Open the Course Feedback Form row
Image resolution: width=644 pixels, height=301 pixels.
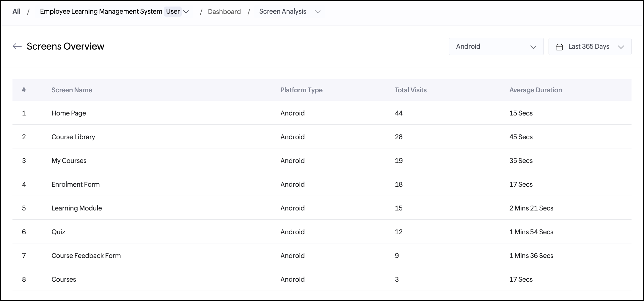tap(86, 256)
